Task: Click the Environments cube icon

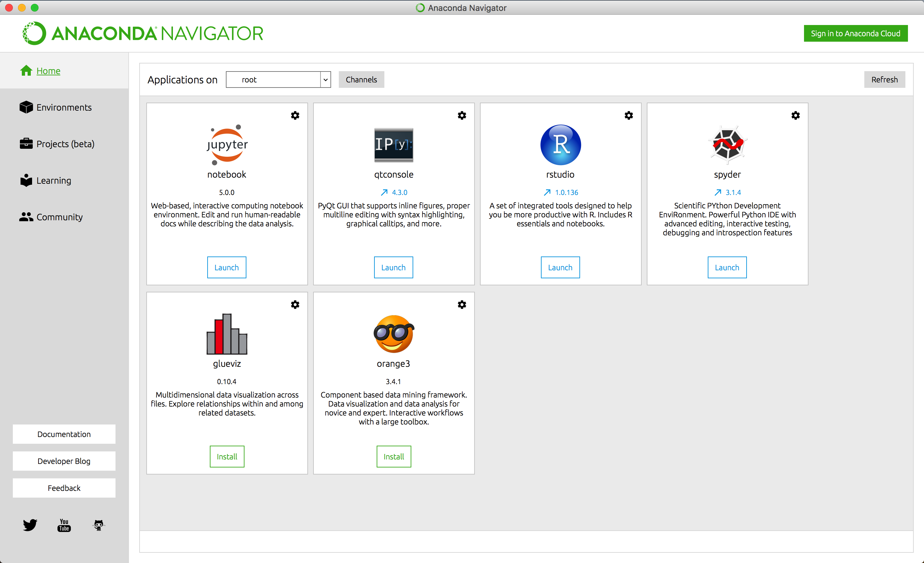Action: (x=26, y=107)
